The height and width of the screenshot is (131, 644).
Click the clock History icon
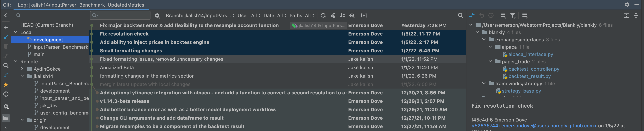click(491, 16)
